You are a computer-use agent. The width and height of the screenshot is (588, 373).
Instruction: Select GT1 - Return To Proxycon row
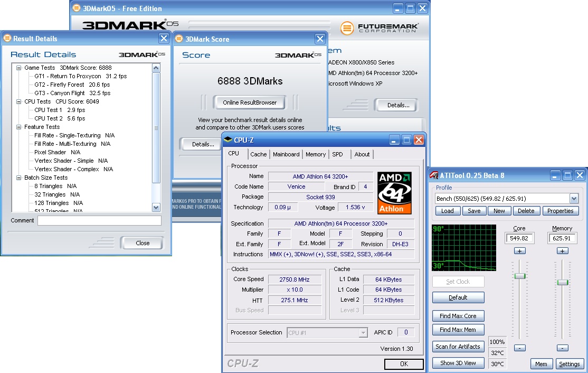(x=81, y=76)
